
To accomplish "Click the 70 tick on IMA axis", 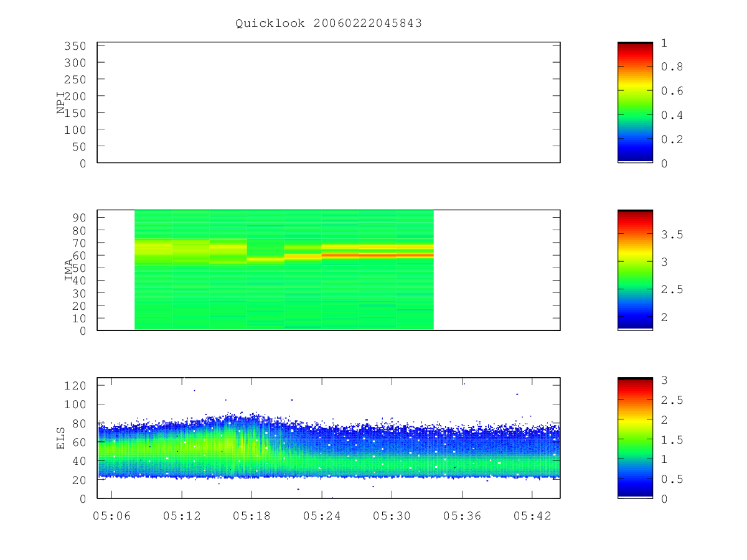I will tap(78, 243).
